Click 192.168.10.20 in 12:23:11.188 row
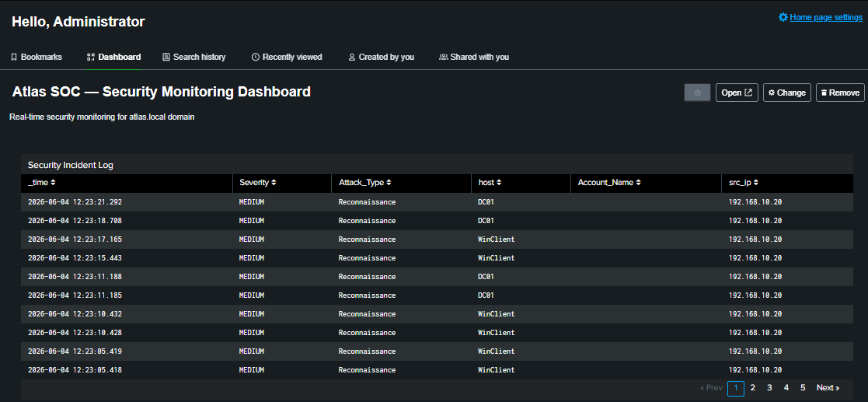Viewport: 868px width, 402px height. 755,277
